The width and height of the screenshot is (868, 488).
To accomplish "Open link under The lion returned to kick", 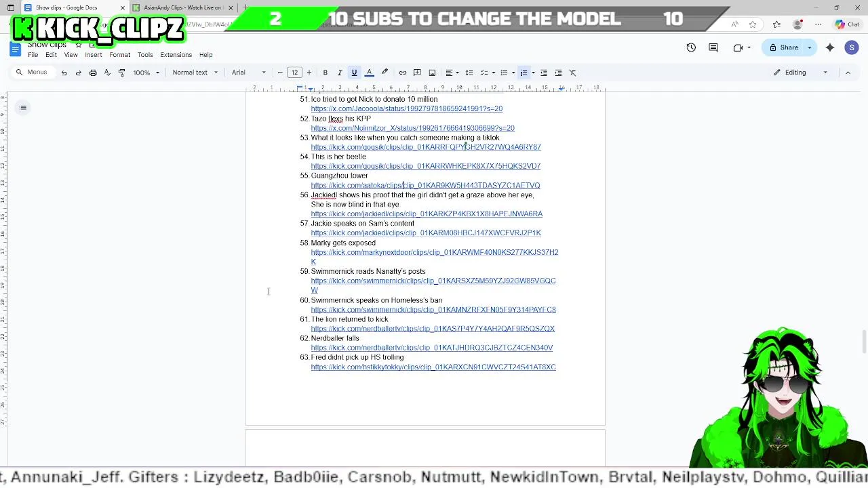I will point(433,329).
